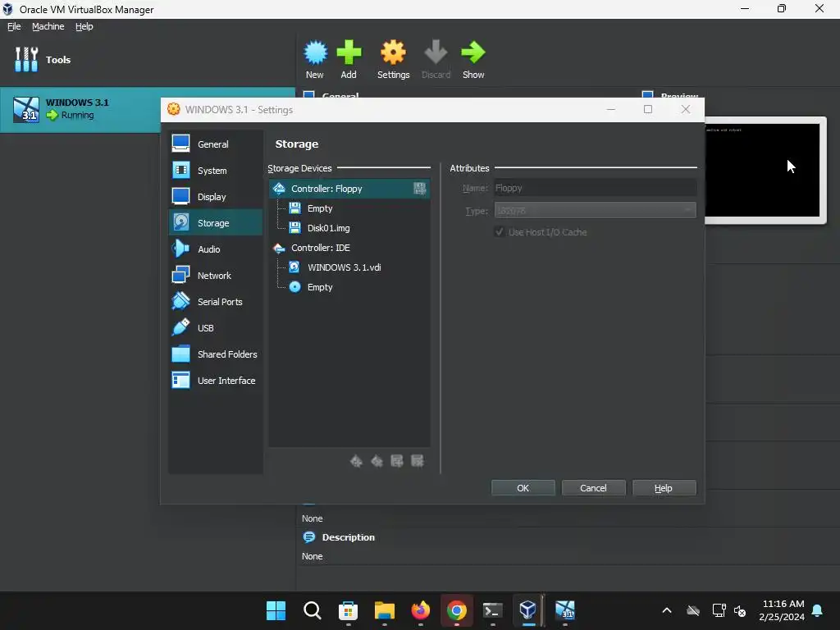Open Microsoft Store from the taskbar
Image resolution: width=840 pixels, height=630 pixels.
348,610
